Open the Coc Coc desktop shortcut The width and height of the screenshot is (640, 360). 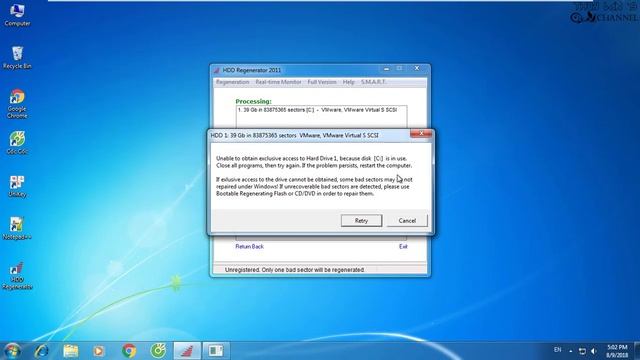(17, 143)
